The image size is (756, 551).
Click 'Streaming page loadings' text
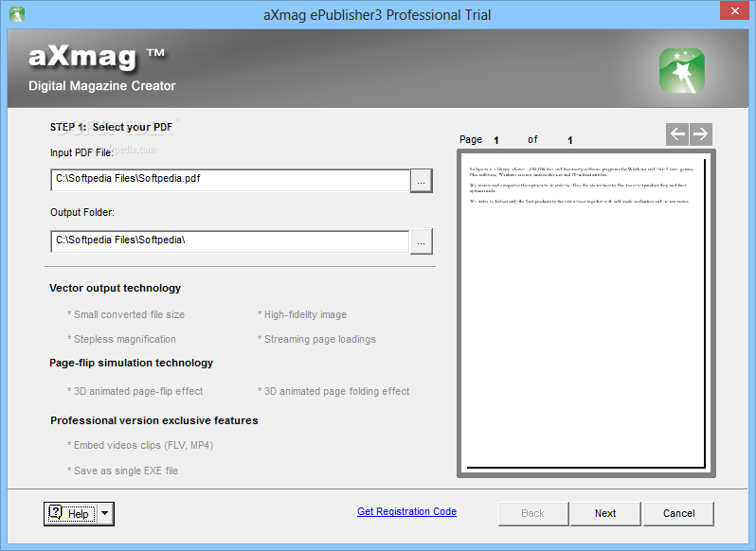[x=316, y=339]
